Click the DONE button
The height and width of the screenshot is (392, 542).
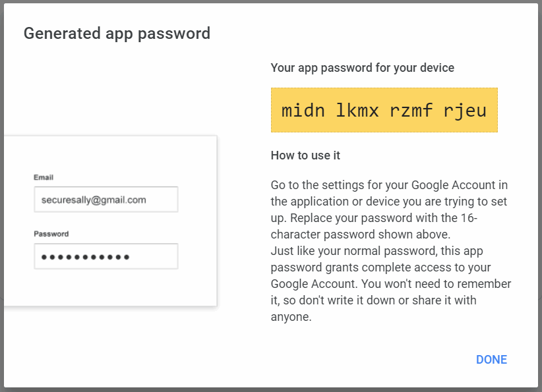point(491,360)
